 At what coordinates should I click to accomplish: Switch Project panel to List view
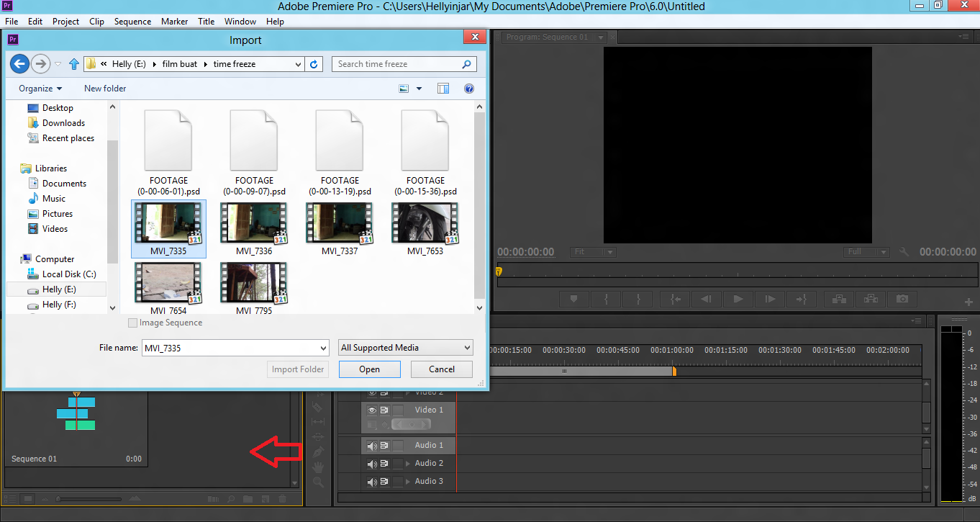[12, 498]
